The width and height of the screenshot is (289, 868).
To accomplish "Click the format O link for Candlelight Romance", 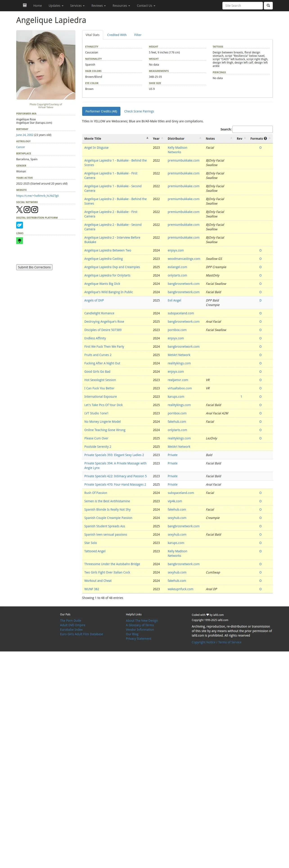I will [x=260, y=313].
